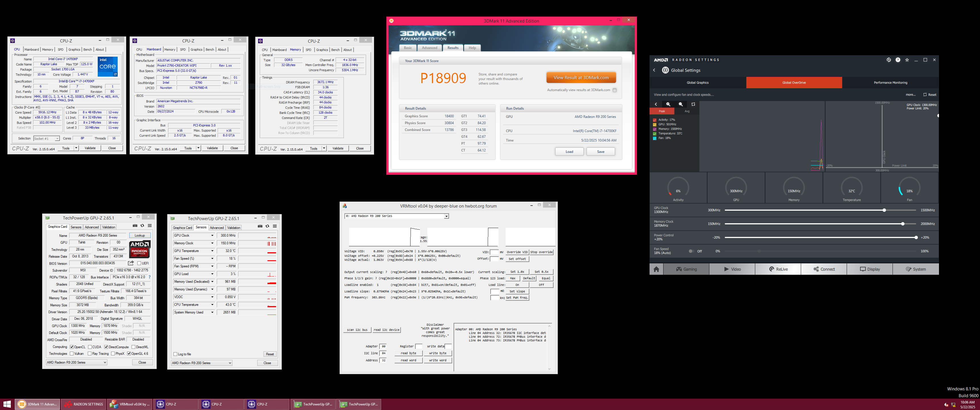Switch to VRMtool on taskbar
The width and height of the screenshot is (980, 410).
[129, 404]
